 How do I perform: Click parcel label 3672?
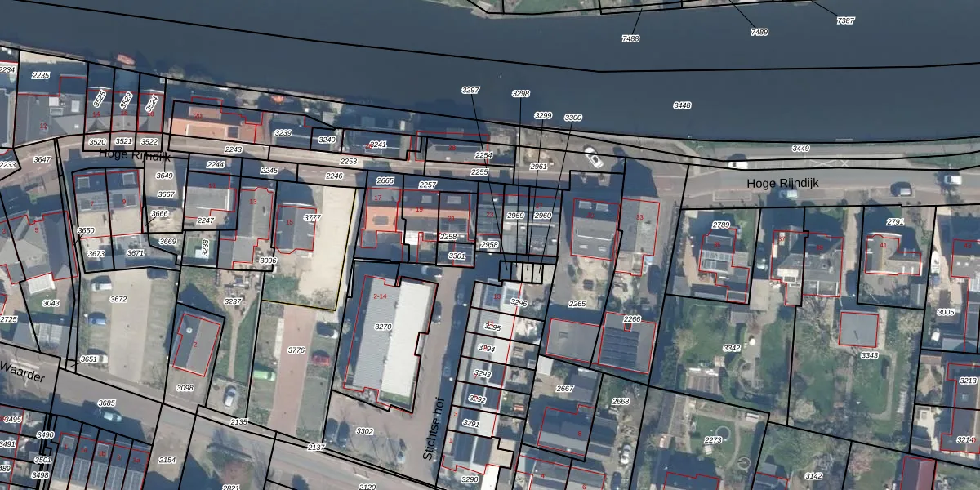click(x=118, y=299)
